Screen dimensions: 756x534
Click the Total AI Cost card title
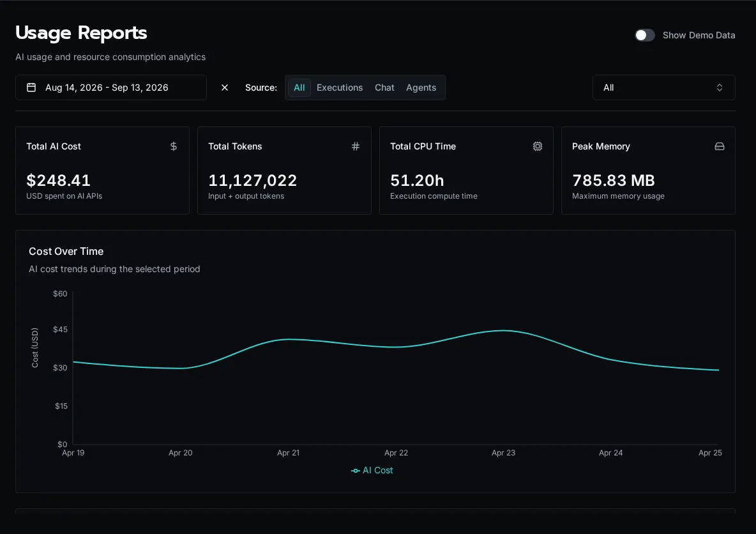[x=54, y=146]
